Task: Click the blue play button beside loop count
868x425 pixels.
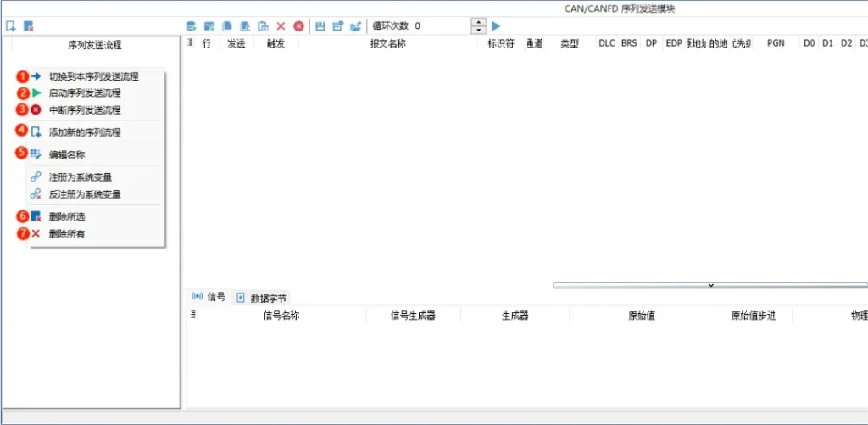Action: coord(496,26)
